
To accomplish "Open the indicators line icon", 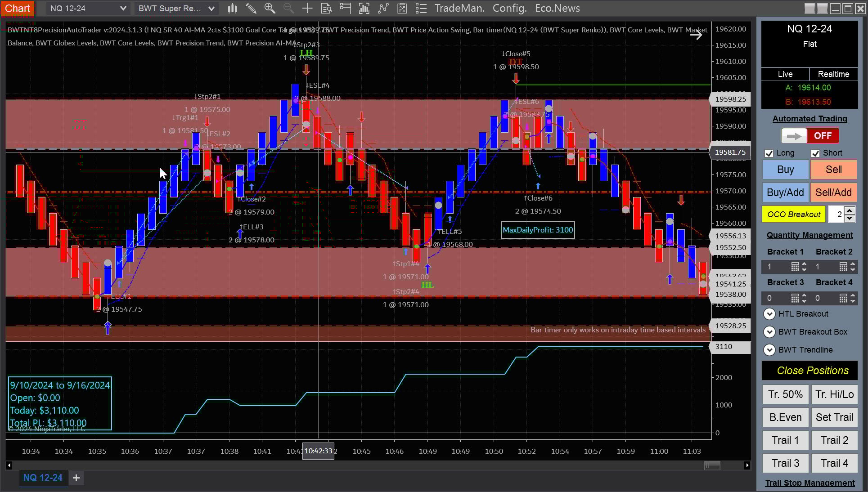I will [383, 8].
